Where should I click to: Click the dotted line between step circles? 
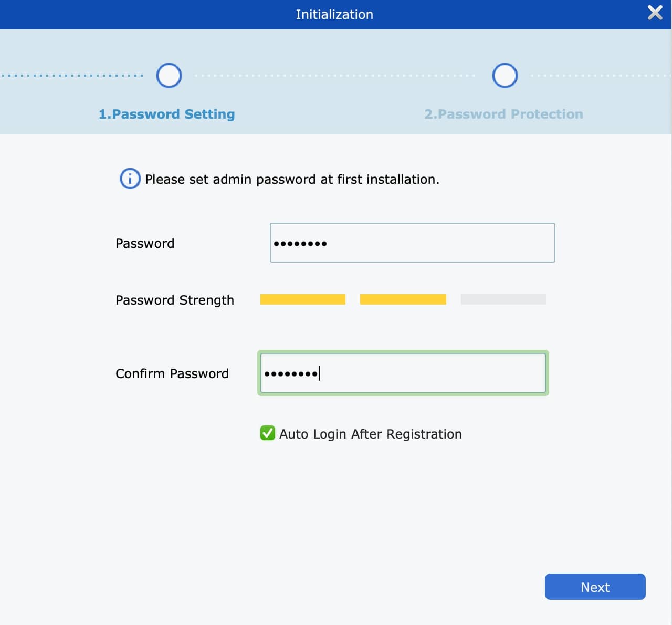[336, 76]
